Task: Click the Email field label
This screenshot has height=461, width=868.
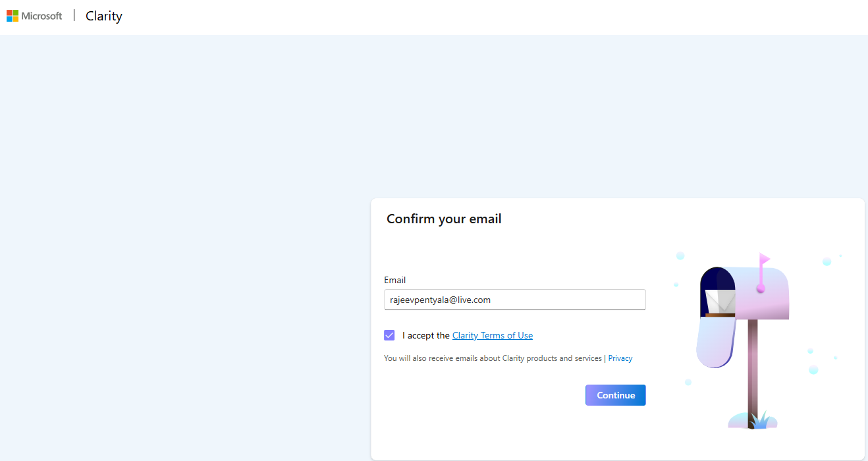Action: 395,280
